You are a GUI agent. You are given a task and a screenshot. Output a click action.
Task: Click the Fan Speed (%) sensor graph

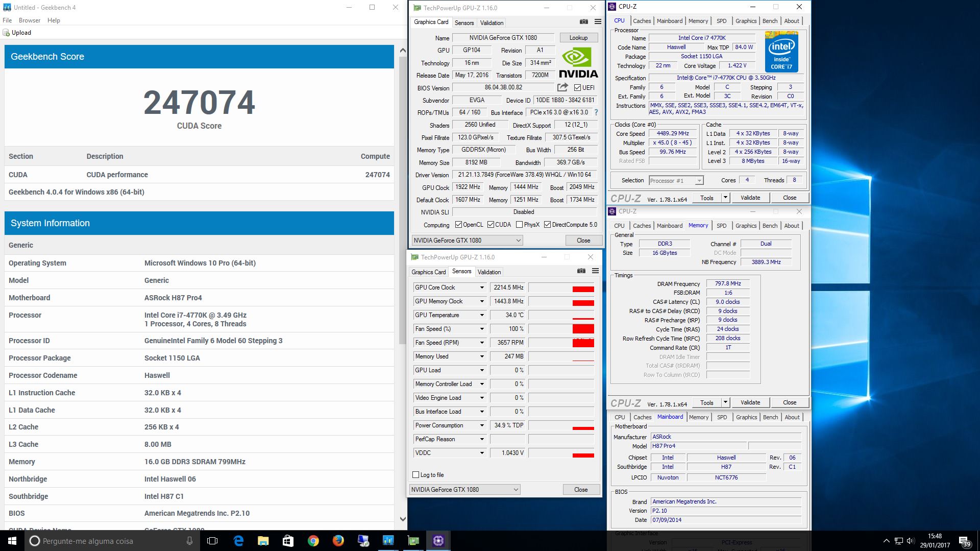tap(561, 329)
